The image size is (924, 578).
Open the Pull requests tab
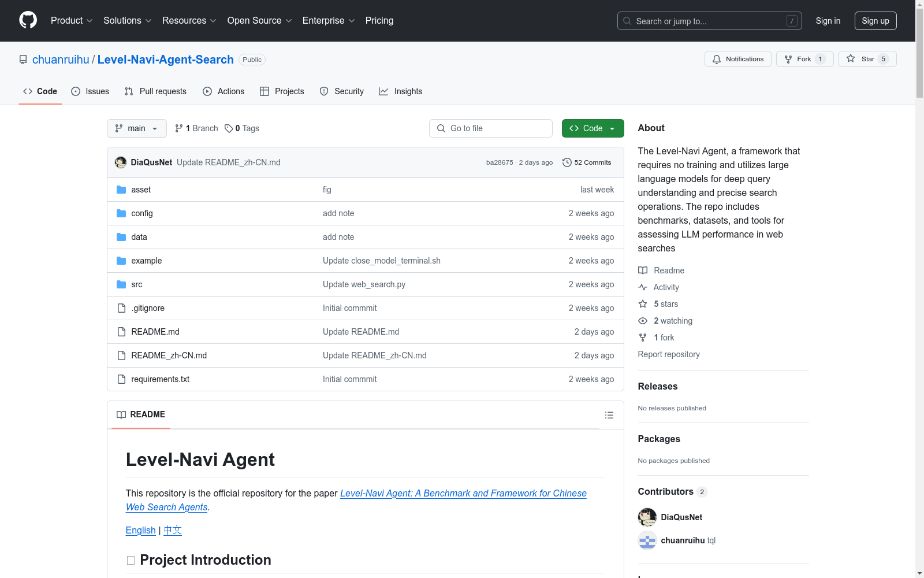[x=155, y=91]
